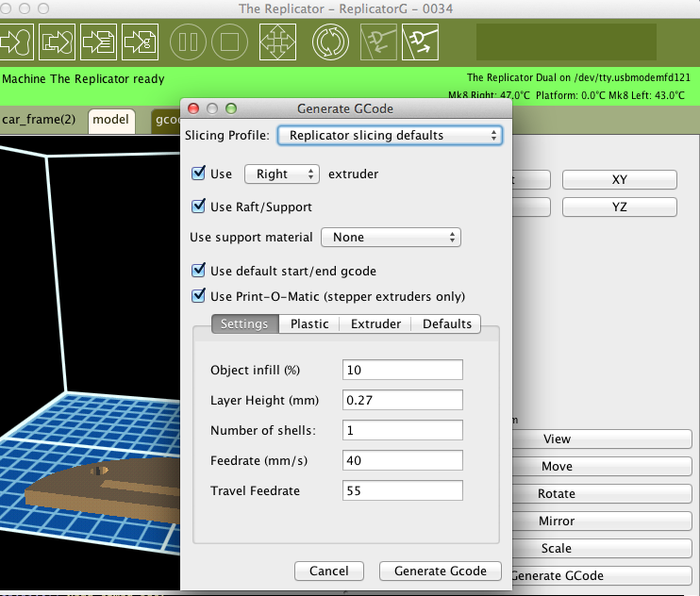Open the Use support material dropdown
The width and height of the screenshot is (700, 596).
coord(391,238)
